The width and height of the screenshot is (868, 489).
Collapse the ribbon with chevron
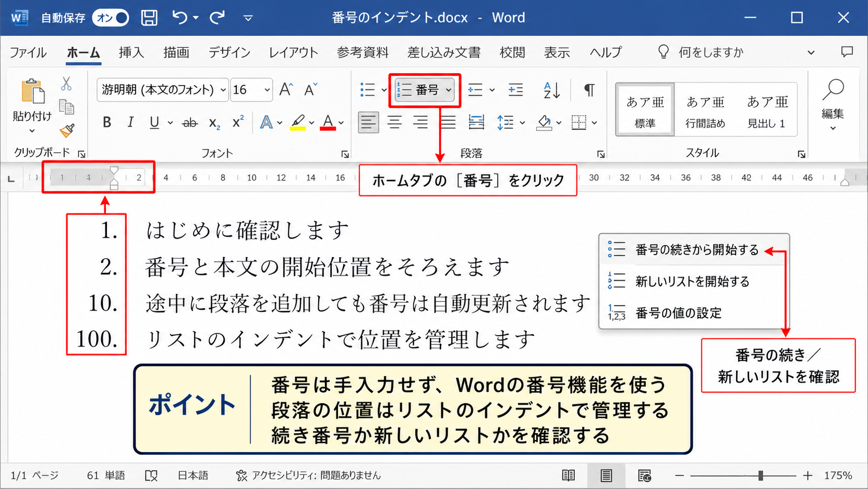[811, 52]
